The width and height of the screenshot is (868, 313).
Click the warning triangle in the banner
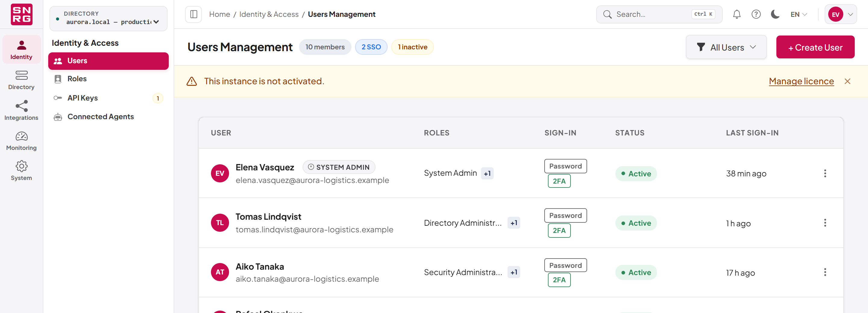tap(192, 81)
